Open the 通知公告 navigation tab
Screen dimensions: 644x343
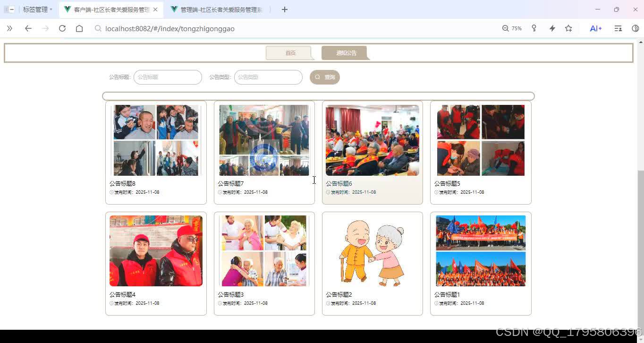click(345, 53)
